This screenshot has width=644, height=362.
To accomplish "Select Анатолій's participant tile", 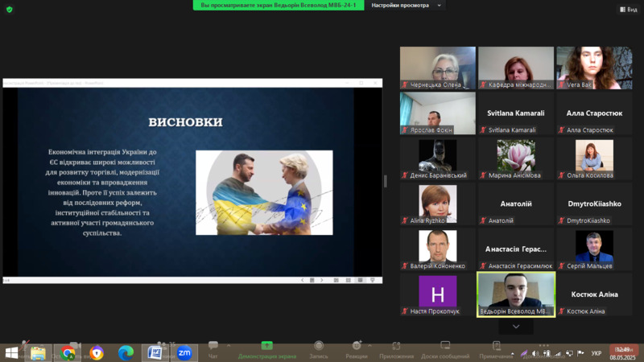I will click(516, 204).
